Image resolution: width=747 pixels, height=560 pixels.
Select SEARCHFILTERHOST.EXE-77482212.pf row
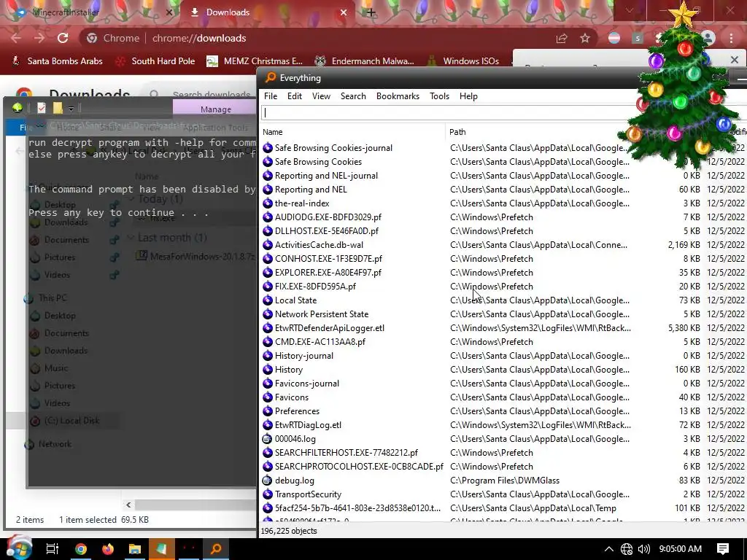[x=503, y=453]
